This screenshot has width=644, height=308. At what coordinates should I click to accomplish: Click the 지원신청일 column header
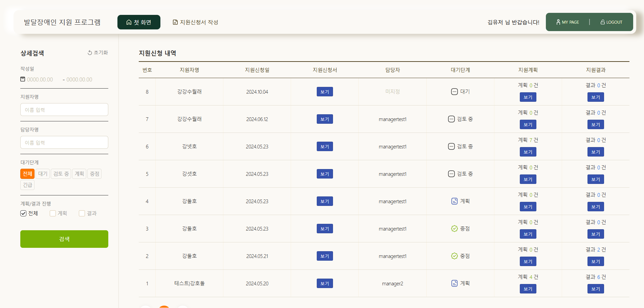257,70
